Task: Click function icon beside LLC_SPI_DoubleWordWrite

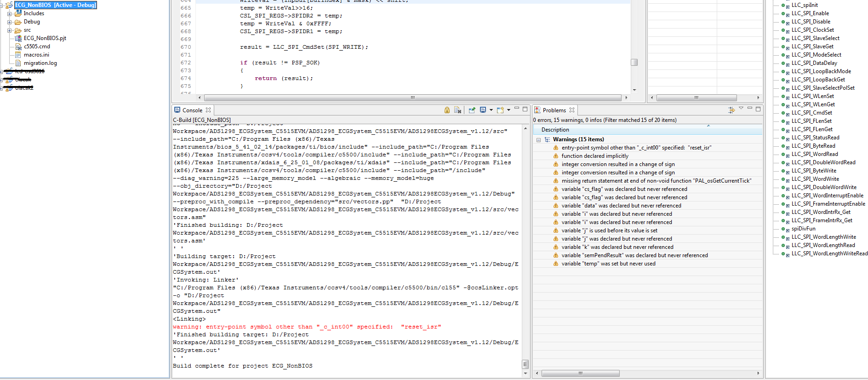Action: pyautogui.click(x=785, y=187)
